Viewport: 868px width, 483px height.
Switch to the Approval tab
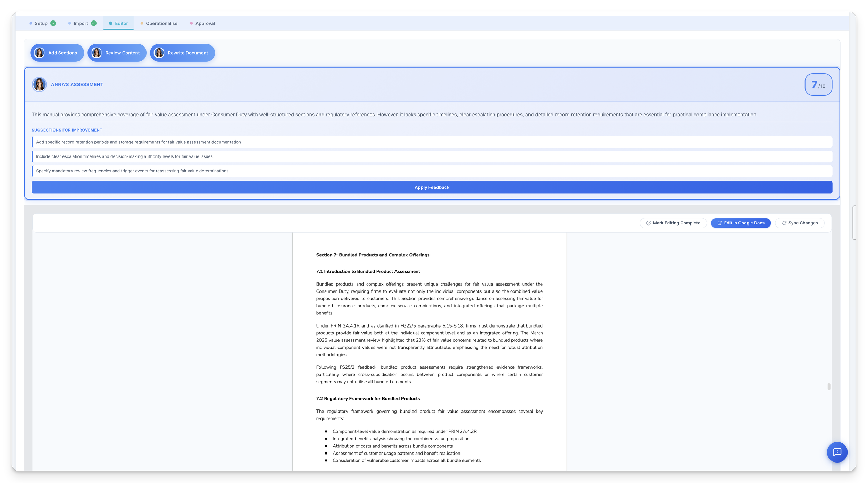coord(205,23)
